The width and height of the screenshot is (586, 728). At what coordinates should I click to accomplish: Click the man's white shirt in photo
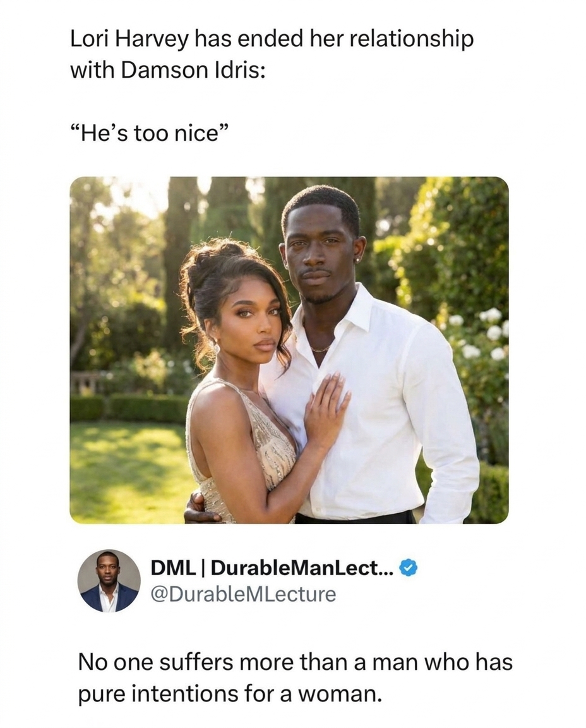pyautogui.click(x=392, y=404)
